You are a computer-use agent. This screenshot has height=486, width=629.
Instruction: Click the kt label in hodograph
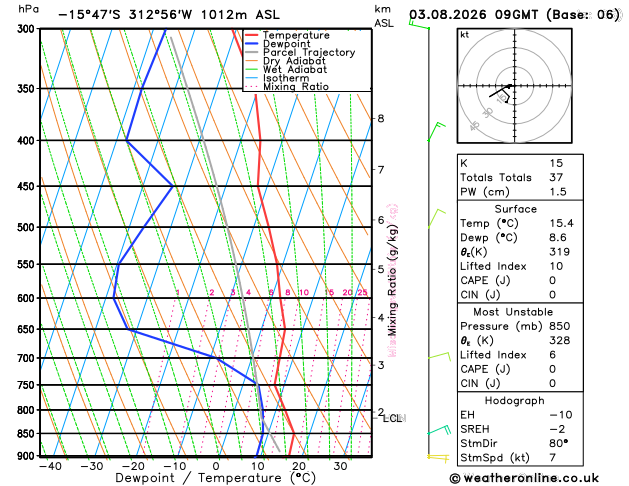[465, 35]
